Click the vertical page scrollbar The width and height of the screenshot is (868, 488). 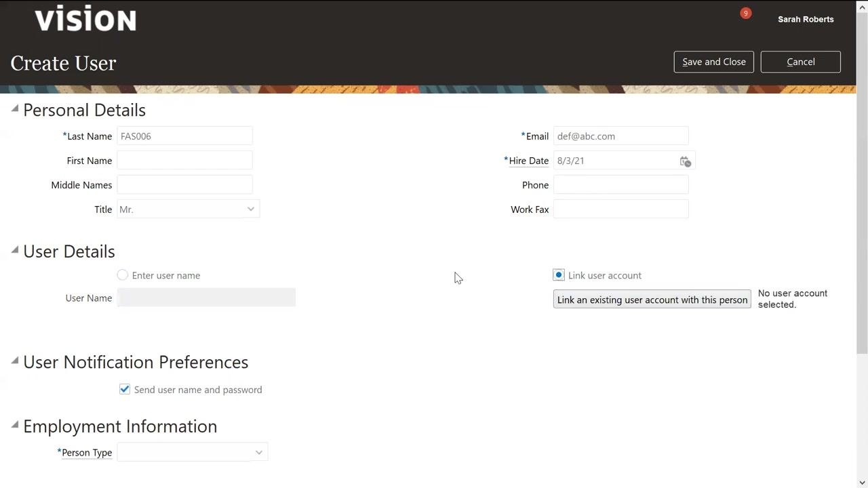point(862,183)
